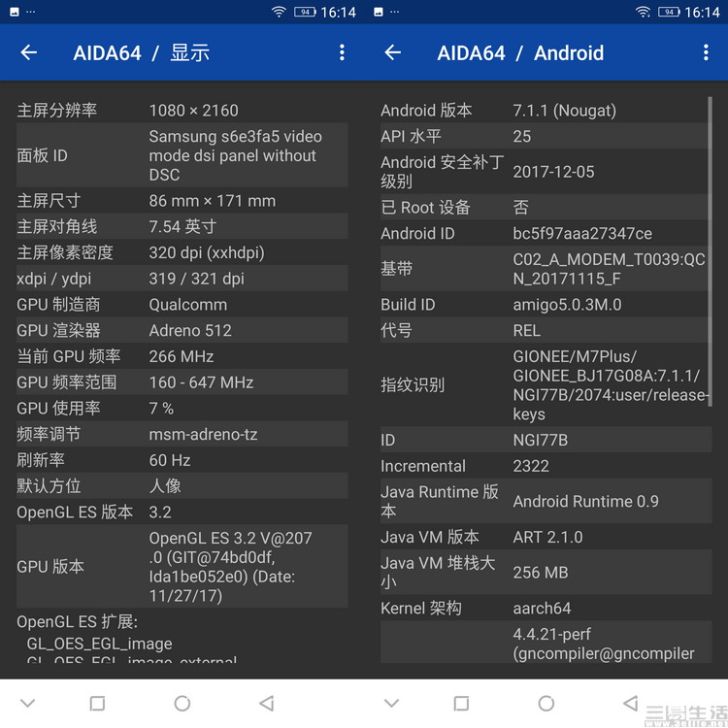Select the 主屏分辨率 1080 × 2160 row
The height and width of the screenshot is (728, 728).
182,110
